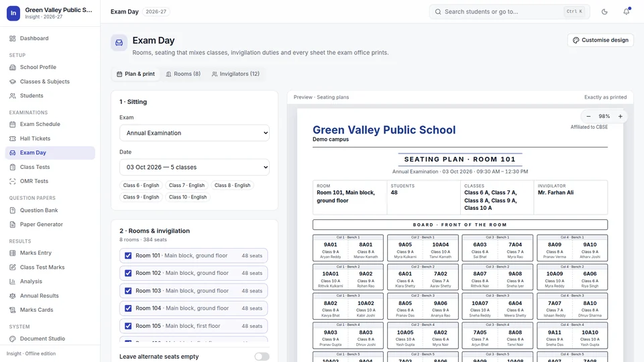The image size is (644, 362).
Task: Click the Annual Results scales icon
Action: 13,296
